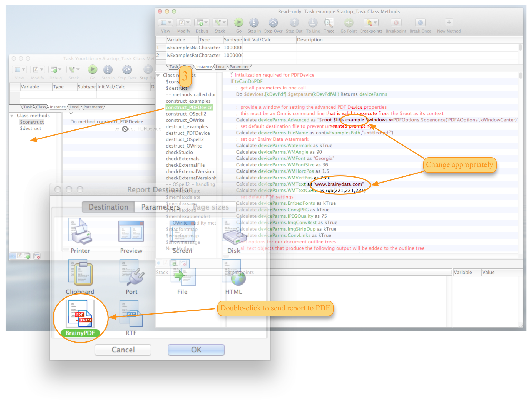Select checkExternals method in the list
Screen dimensions: 532x409
click(x=182, y=159)
